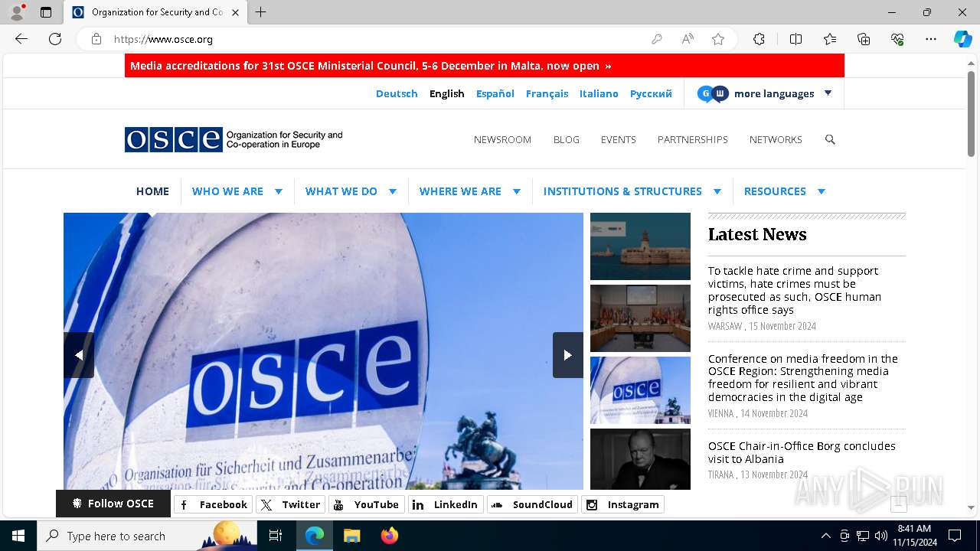This screenshot has width=980, height=551.
Task: Open OSCE LinkedIn page
Action: point(446,504)
